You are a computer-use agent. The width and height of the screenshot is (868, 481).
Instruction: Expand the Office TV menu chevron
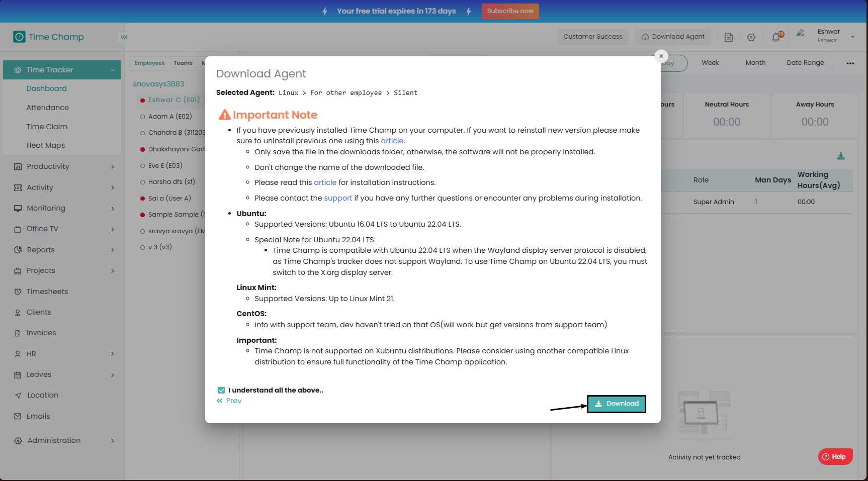click(113, 229)
